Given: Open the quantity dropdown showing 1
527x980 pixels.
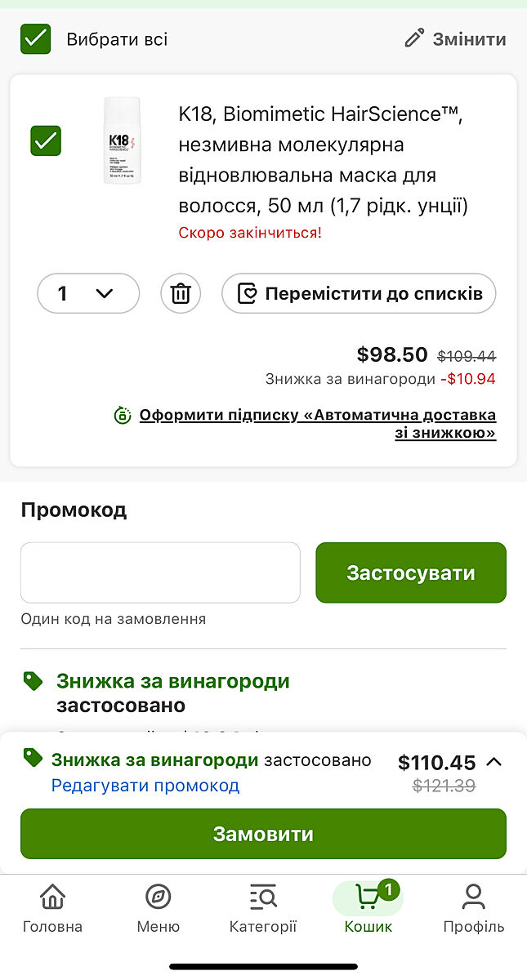Looking at the screenshot, I should coord(88,293).
